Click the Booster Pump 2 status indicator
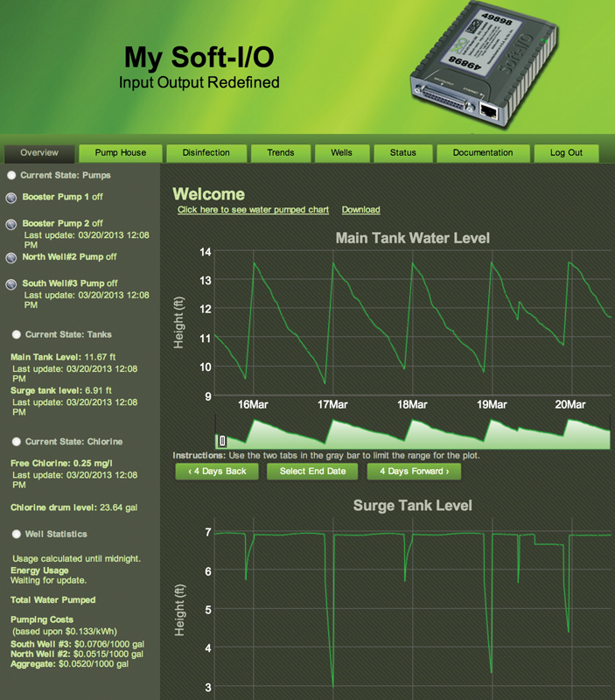This screenshot has width=615, height=700. point(11,225)
